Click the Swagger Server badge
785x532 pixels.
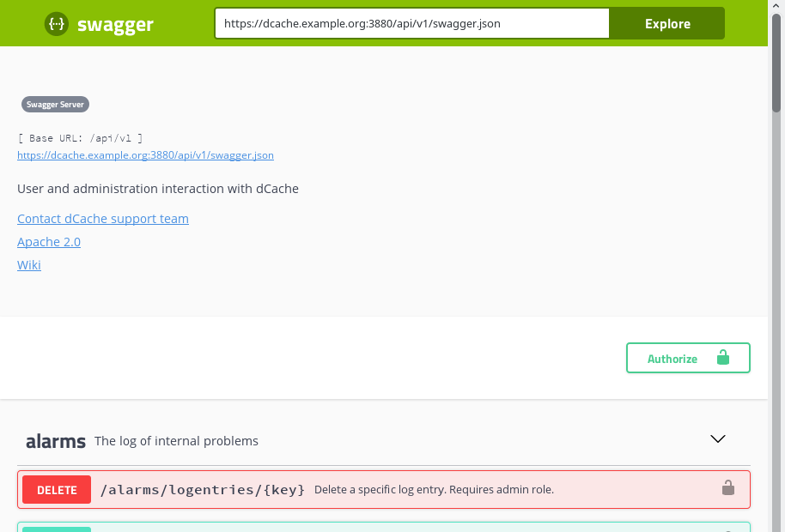(55, 104)
